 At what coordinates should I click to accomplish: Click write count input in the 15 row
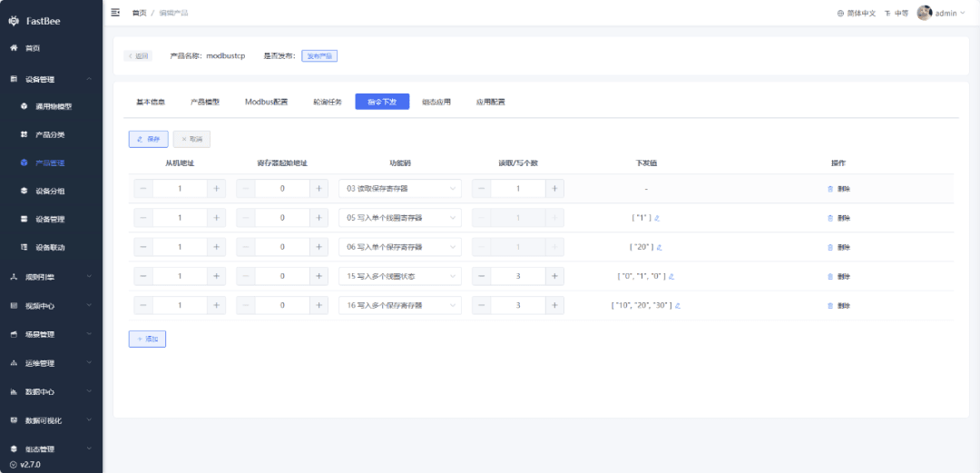point(518,276)
